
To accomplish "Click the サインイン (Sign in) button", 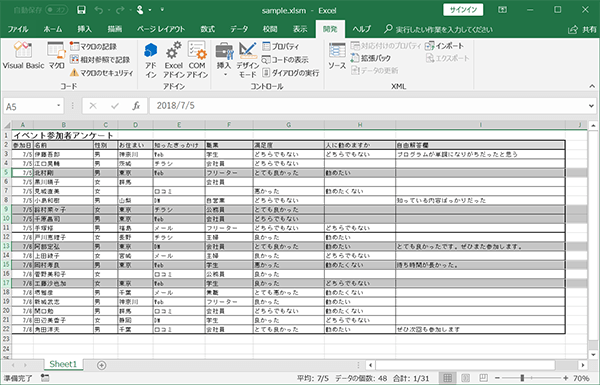I will click(x=463, y=10).
